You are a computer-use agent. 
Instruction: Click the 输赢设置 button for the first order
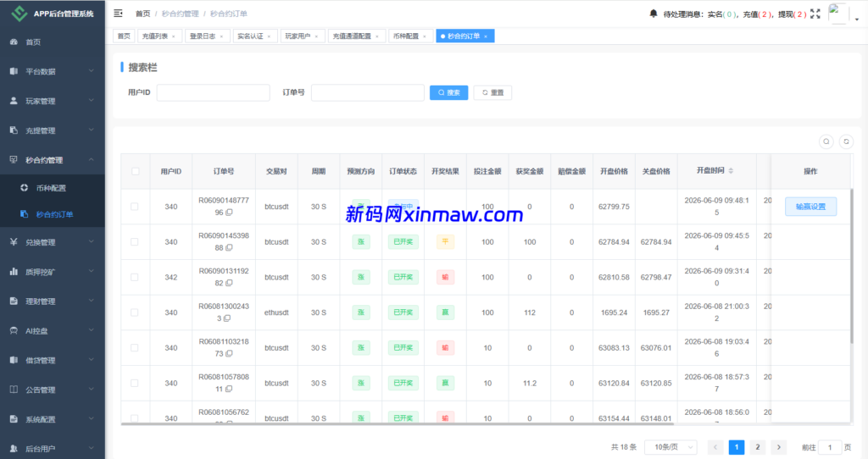click(x=810, y=207)
